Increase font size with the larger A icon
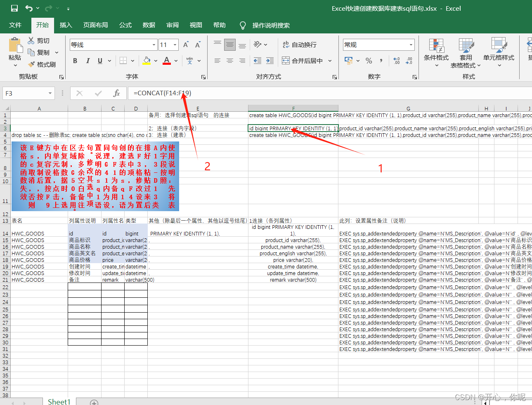 [x=186, y=45]
